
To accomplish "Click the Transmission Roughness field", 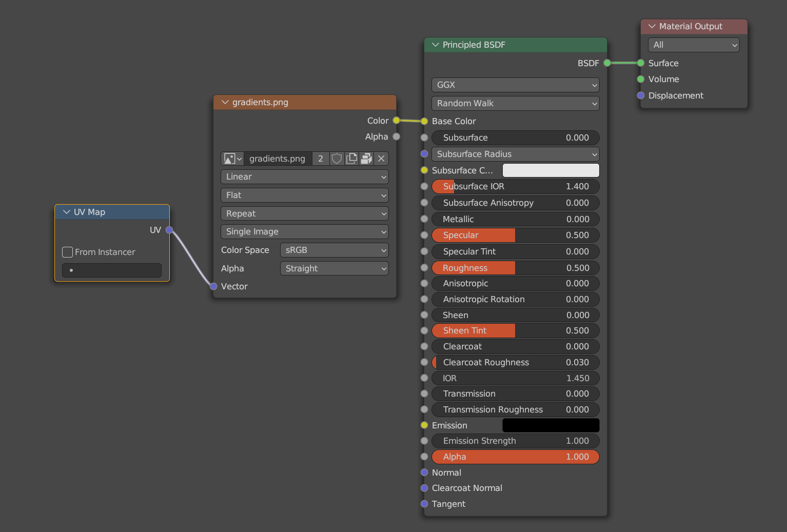I will [516, 409].
